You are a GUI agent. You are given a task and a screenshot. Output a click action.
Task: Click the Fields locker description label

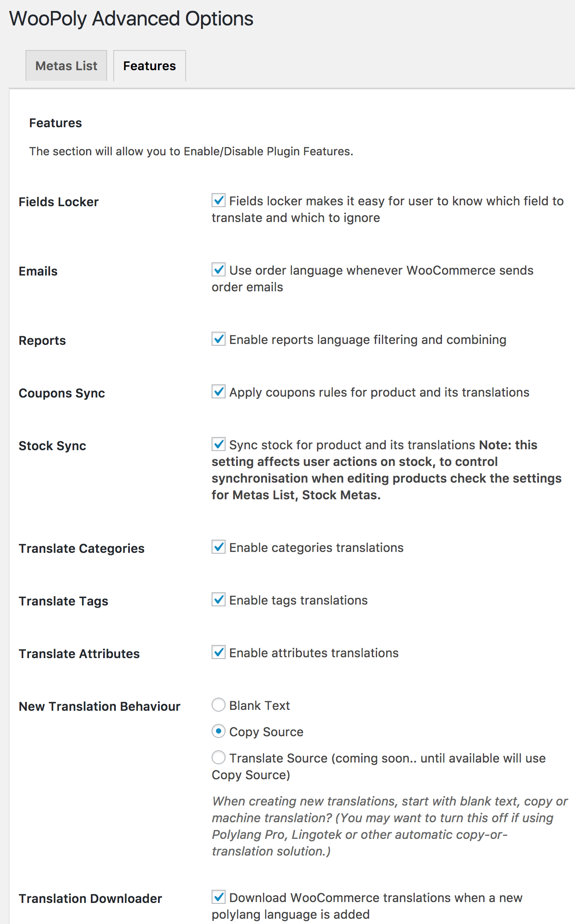coord(388,209)
